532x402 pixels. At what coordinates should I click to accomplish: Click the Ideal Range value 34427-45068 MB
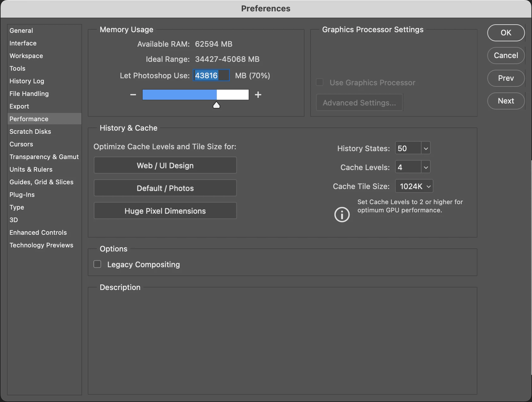[x=227, y=59]
